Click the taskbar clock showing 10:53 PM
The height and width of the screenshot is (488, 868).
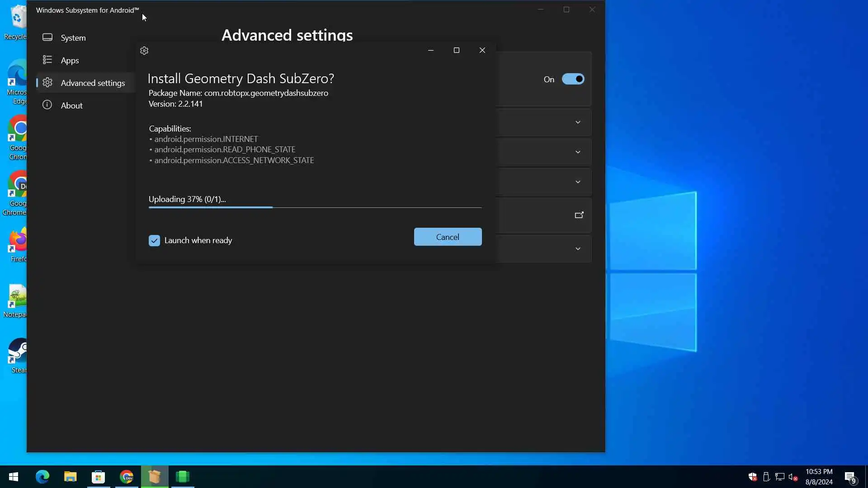(819, 477)
